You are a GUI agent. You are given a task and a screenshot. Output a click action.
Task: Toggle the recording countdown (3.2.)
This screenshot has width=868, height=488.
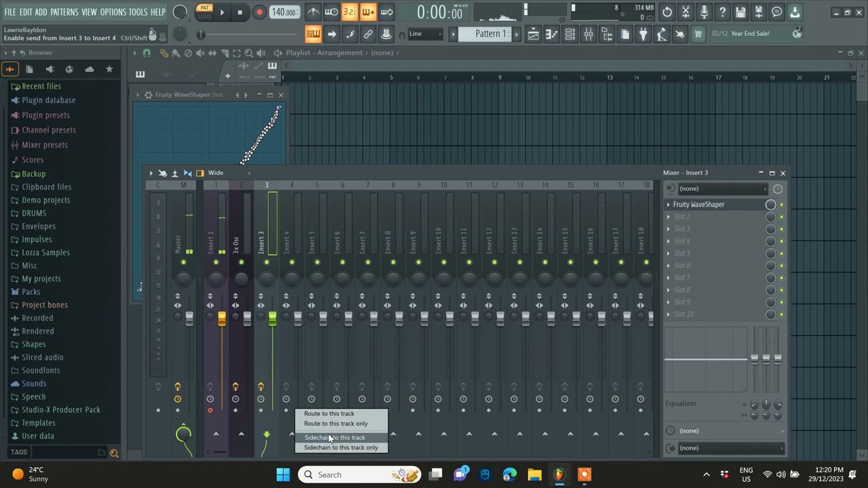pyautogui.click(x=349, y=12)
